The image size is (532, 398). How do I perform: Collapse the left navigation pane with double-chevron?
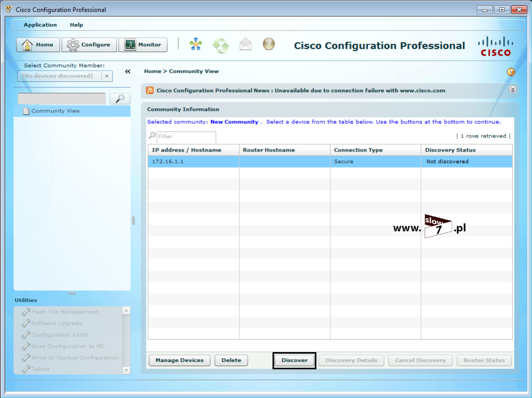pyautogui.click(x=128, y=71)
